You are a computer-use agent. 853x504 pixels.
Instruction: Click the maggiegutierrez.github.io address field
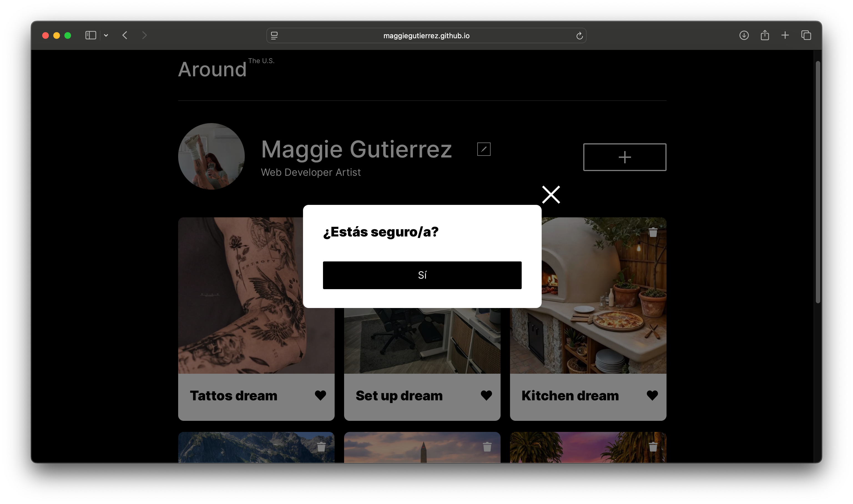click(x=426, y=36)
